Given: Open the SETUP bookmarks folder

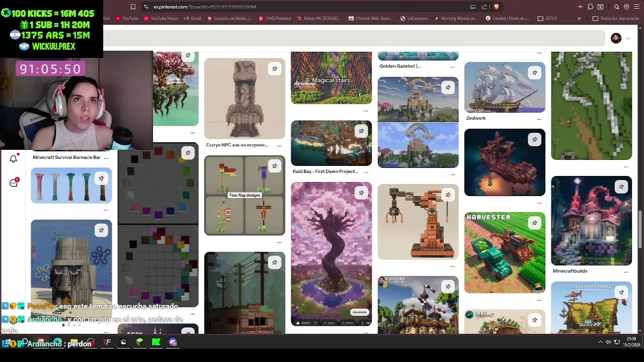Looking at the screenshot, I should click(547, 19).
